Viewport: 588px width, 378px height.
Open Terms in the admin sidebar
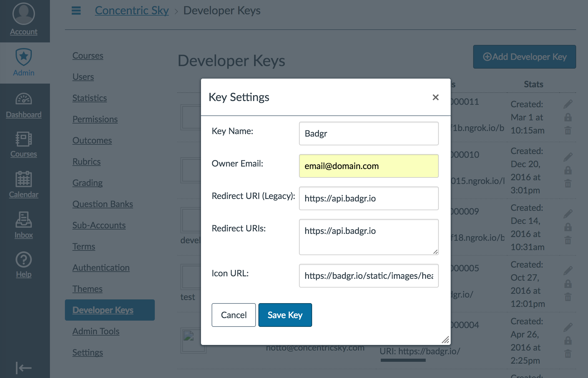[84, 246]
